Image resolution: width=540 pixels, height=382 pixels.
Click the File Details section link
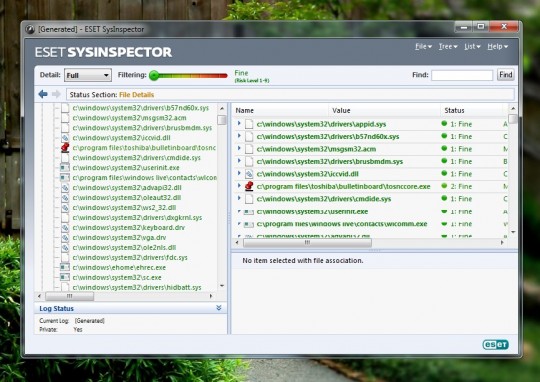[x=136, y=95]
